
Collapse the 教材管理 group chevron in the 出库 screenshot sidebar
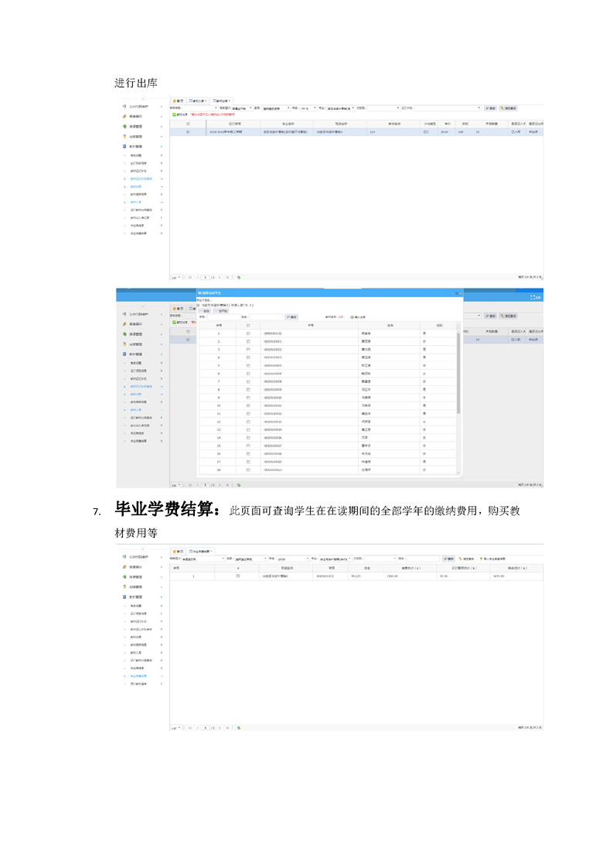pos(162,147)
